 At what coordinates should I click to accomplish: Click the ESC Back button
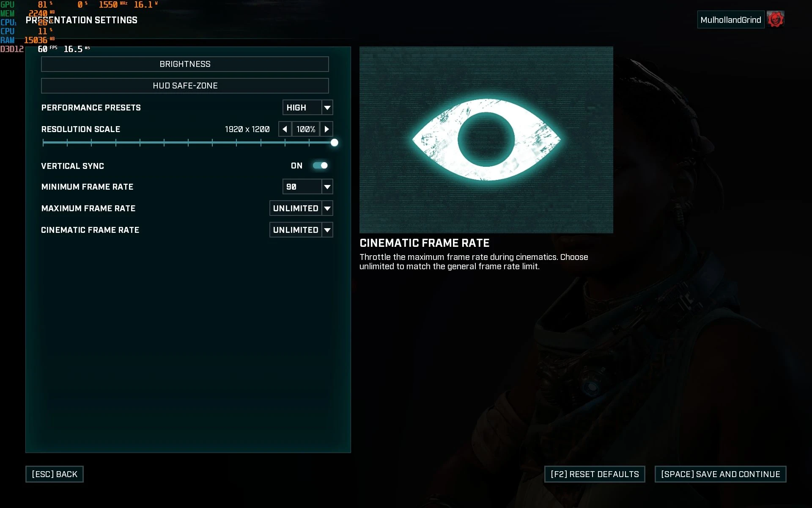55,474
